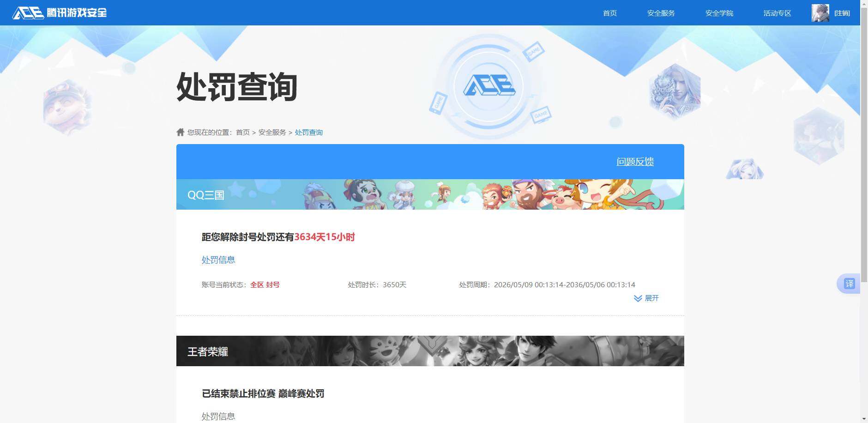
Task: Go to 首页 in the breadcrumb
Action: point(243,133)
